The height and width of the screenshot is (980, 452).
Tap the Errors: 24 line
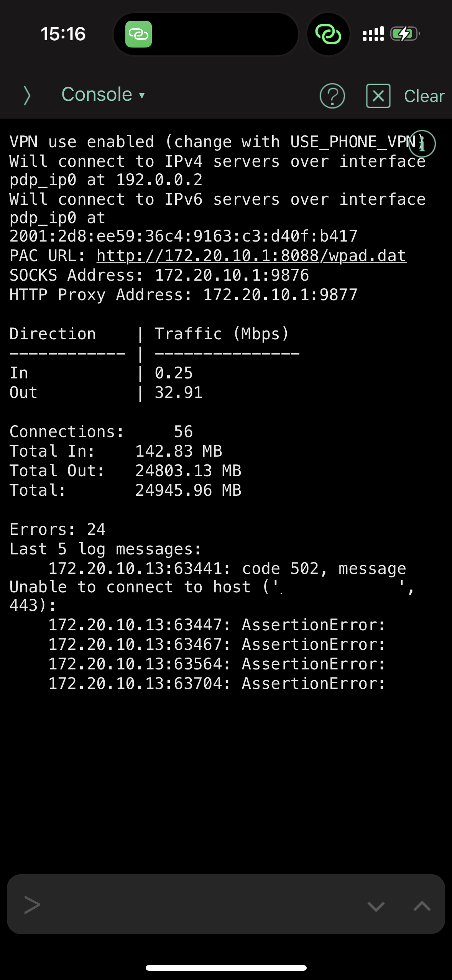tap(58, 529)
